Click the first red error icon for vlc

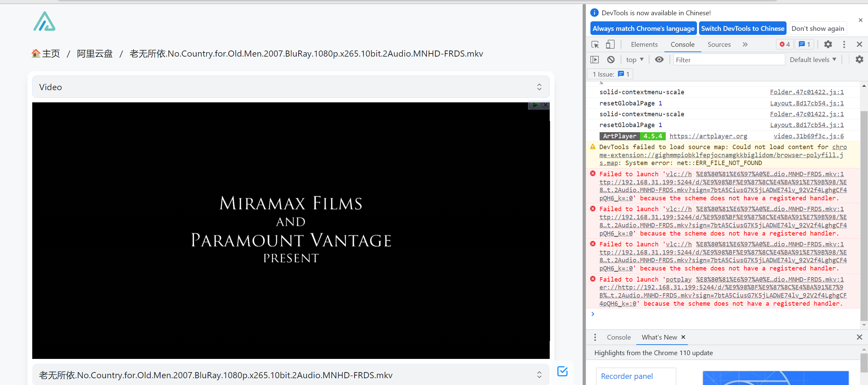[593, 174]
